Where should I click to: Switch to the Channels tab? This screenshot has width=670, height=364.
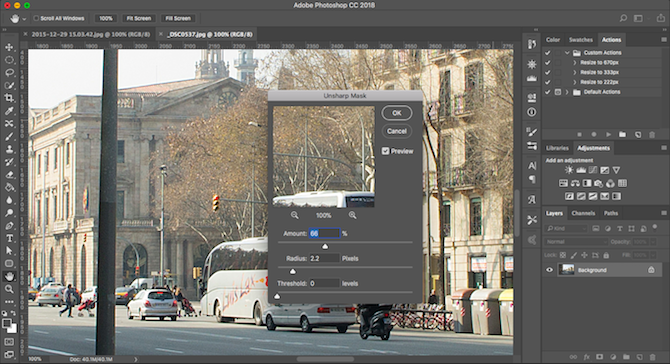tap(583, 213)
